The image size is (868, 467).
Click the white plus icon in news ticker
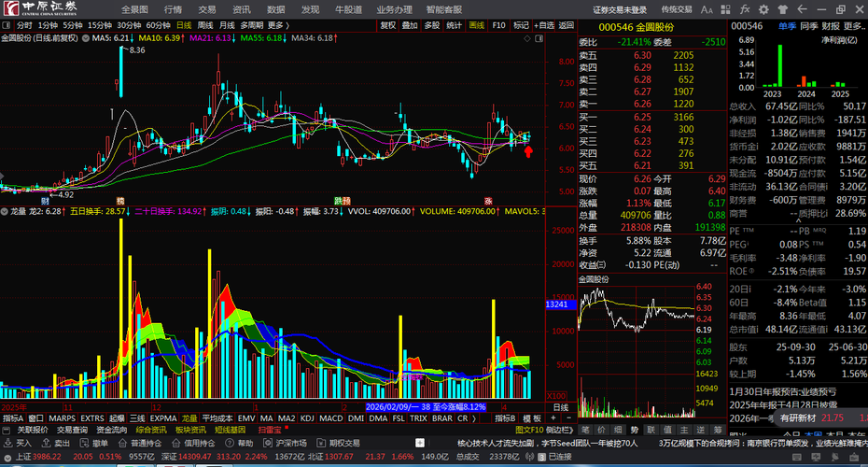pyautogui.click(x=420, y=443)
